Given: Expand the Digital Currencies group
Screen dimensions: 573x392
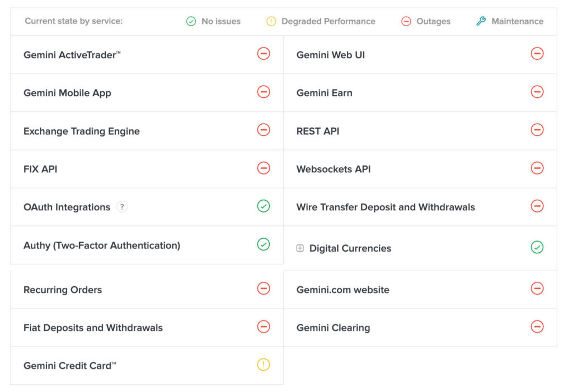Looking at the screenshot, I should pos(300,248).
